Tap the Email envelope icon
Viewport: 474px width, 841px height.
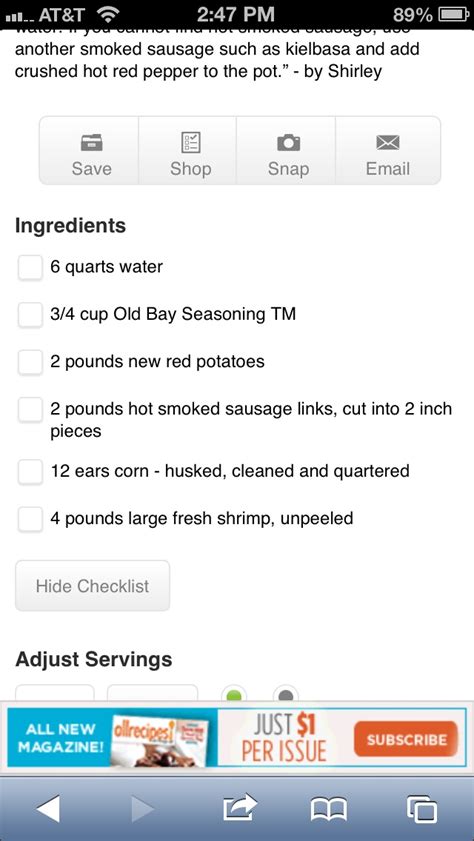tap(388, 143)
